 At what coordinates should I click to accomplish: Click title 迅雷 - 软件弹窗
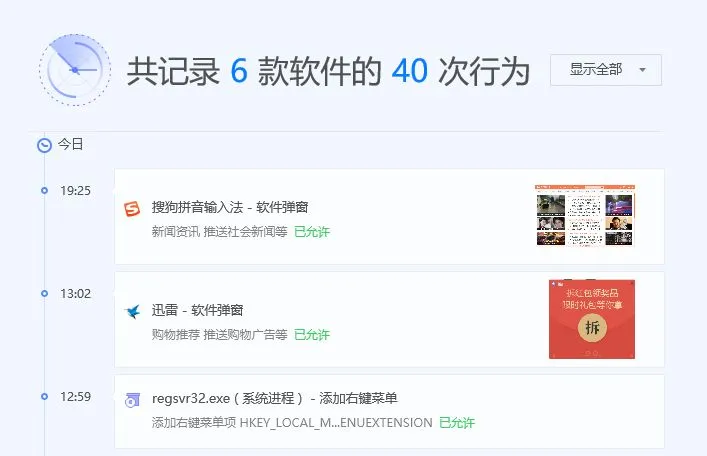(197, 310)
